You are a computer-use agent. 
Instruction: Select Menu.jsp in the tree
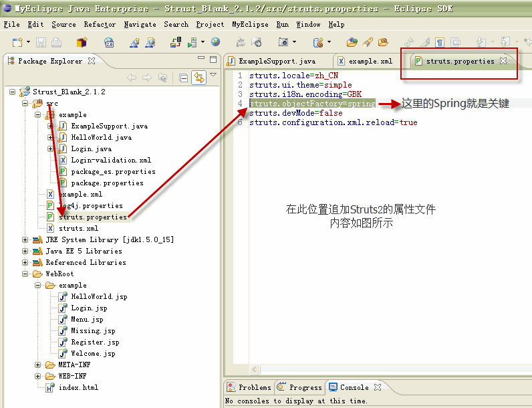coord(87,320)
